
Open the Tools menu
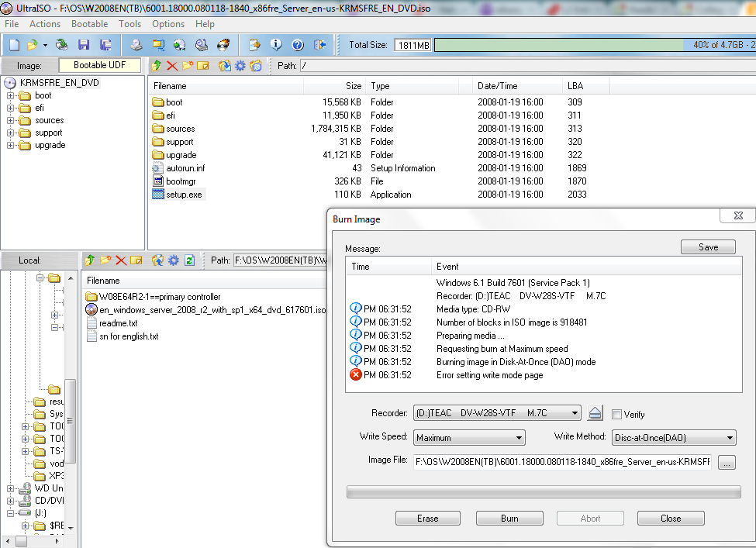point(129,24)
